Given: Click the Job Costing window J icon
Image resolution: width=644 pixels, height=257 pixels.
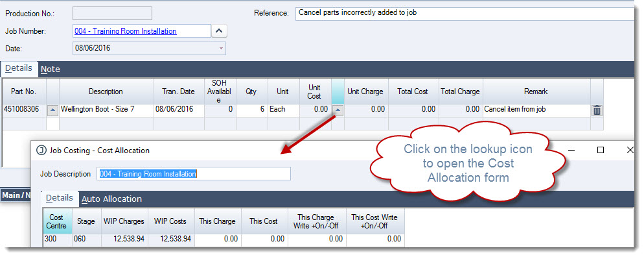Looking at the screenshot, I should (x=41, y=150).
